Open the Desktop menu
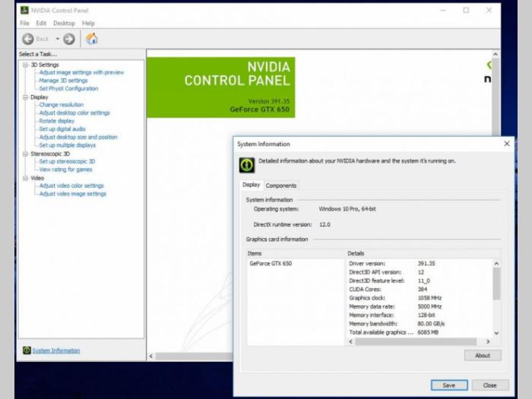The image size is (532, 399). point(64,23)
